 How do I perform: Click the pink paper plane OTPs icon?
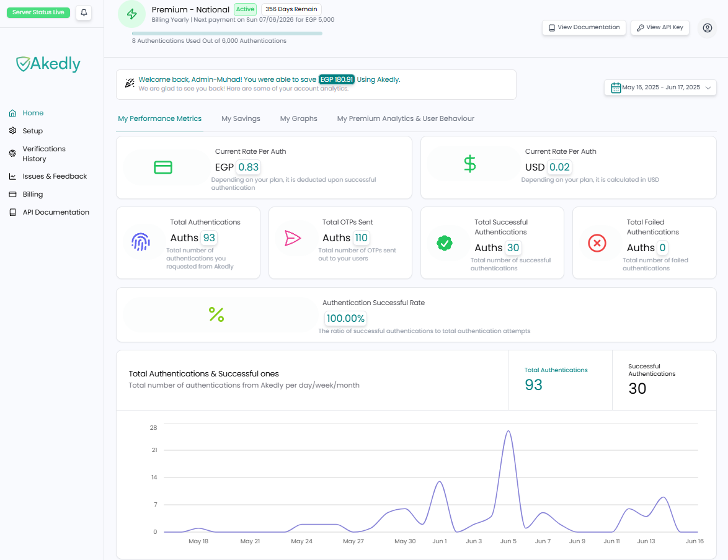click(293, 238)
